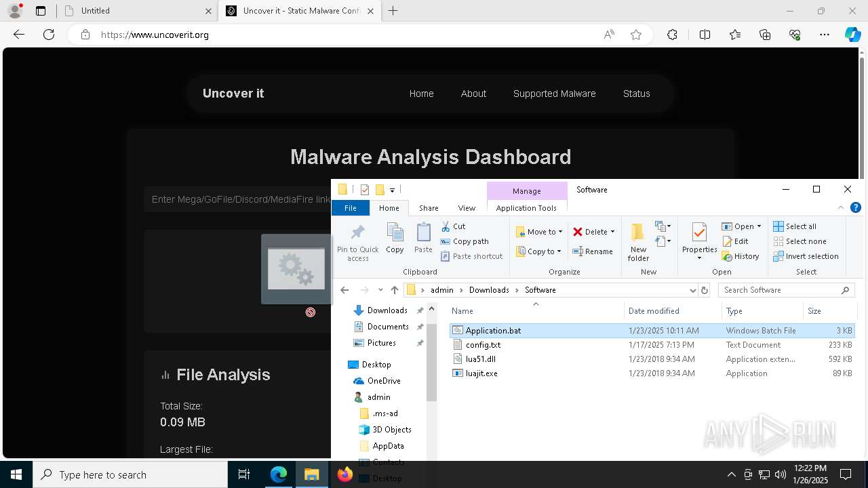This screenshot has height=488, width=868.
Task: Click Select all in ribbon
Action: 795,226
